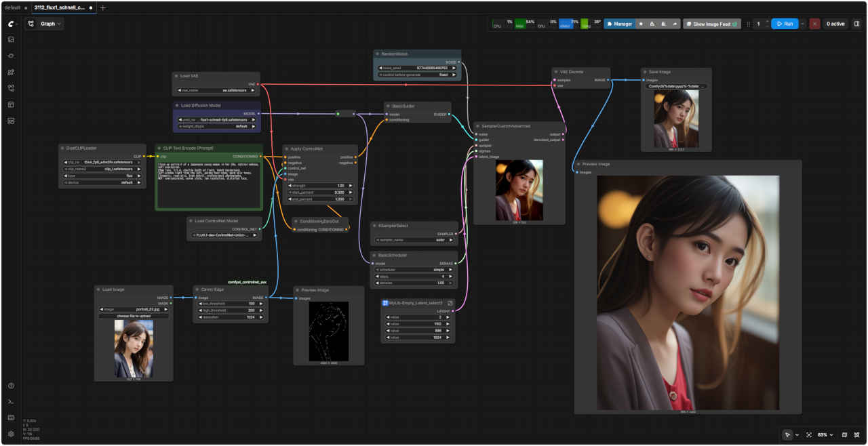Toggle the minimap icon at bottom right
This screenshot has height=446, width=868.
tap(844, 434)
